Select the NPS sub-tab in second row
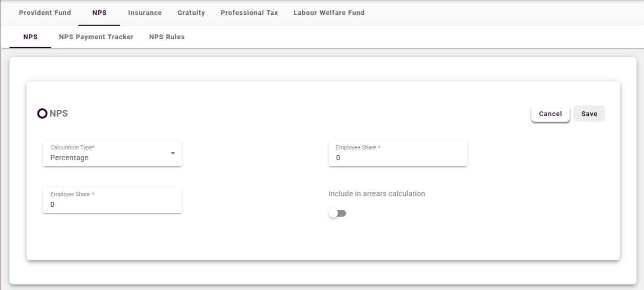644x290 pixels. click(x=30, y=37)
